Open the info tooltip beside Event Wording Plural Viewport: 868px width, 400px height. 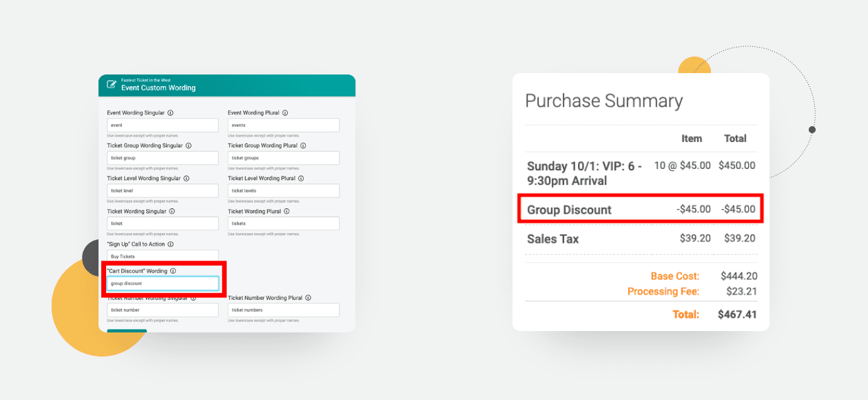coord(287,113)
